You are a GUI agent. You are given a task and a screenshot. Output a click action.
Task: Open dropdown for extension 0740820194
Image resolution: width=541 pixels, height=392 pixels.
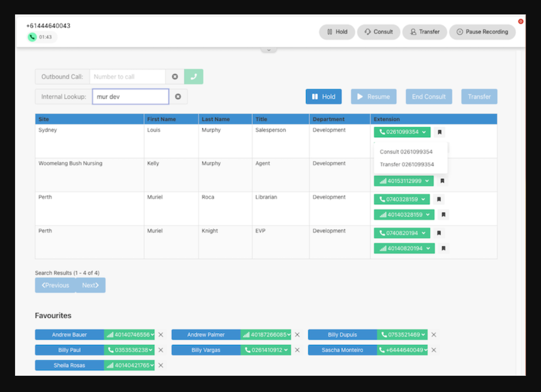click(402, 233)
